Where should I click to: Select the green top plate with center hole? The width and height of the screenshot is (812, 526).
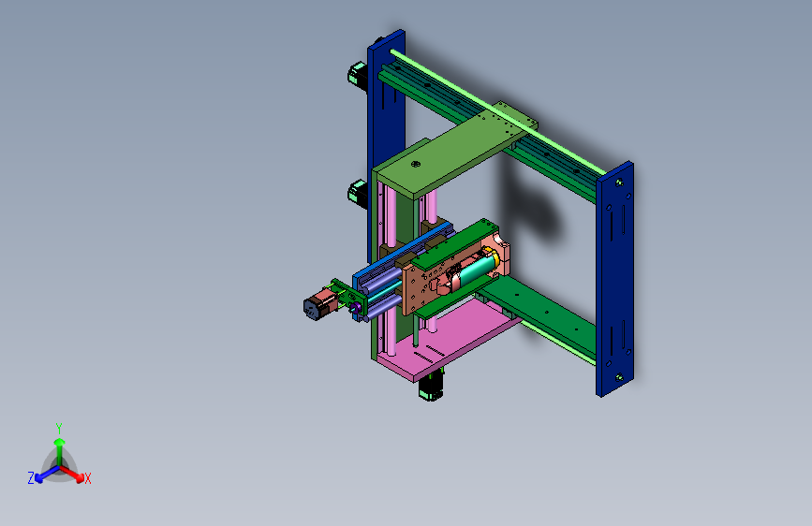(456, 150)
